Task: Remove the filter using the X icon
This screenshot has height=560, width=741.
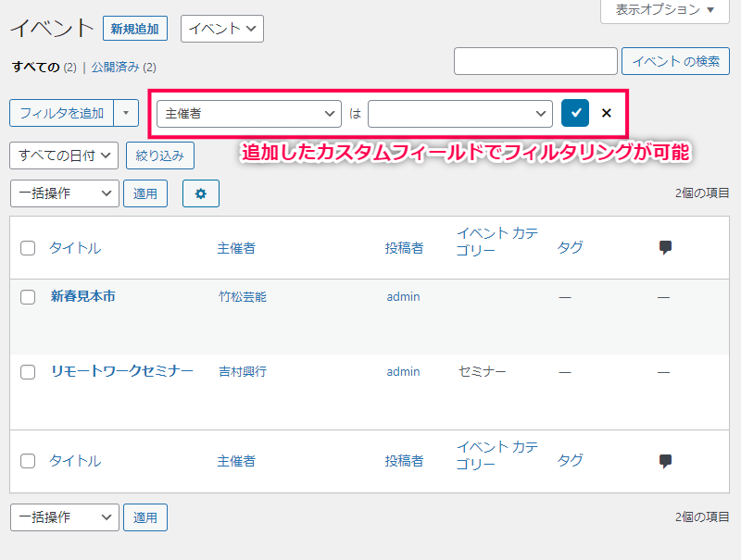Action: point(607,113)
